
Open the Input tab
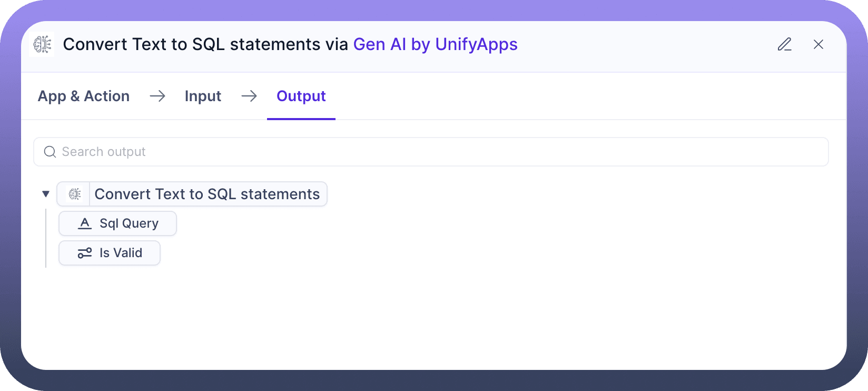[203, 96]
